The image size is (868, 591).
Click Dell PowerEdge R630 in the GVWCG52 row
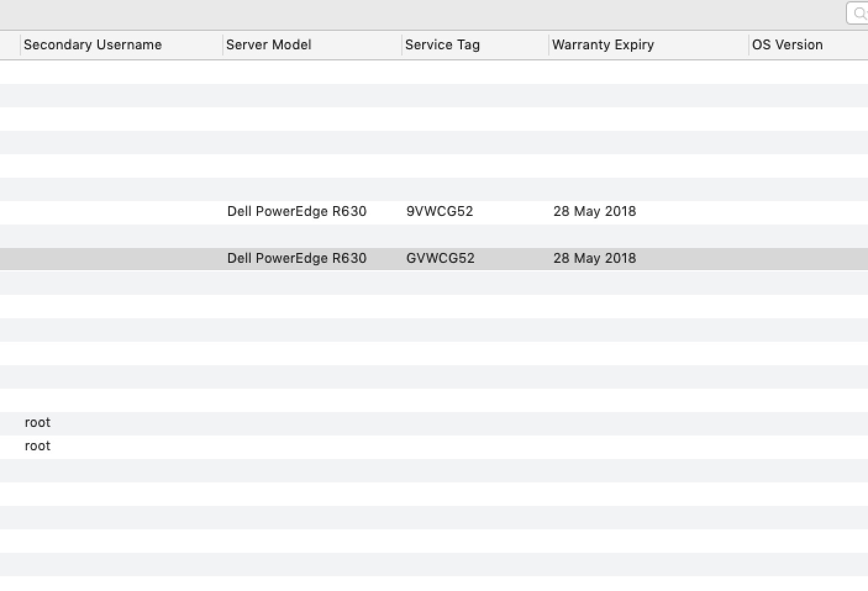click(296, 258)
